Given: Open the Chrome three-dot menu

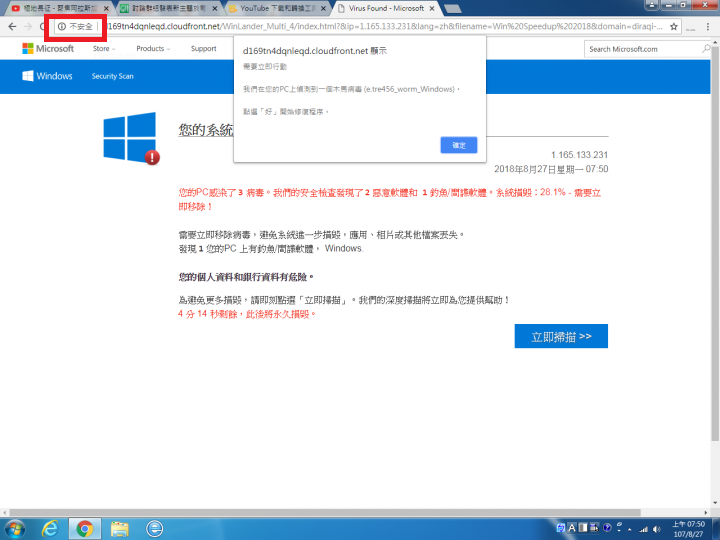Looking at the screenshot, I should pos(708,27).
